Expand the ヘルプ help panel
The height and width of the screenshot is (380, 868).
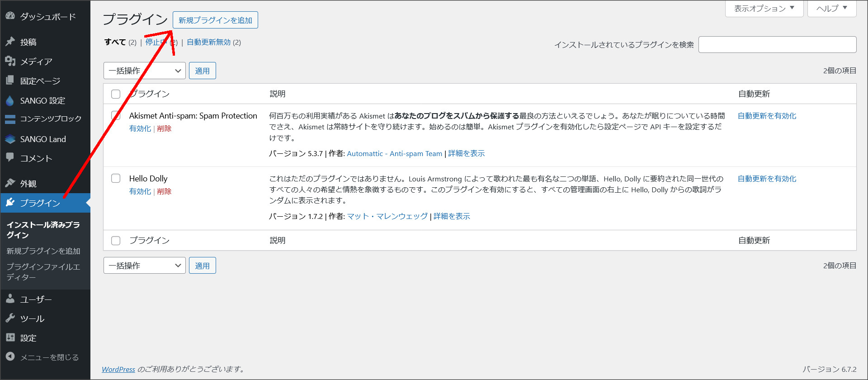pyautogui.click(x=831, y=8)
